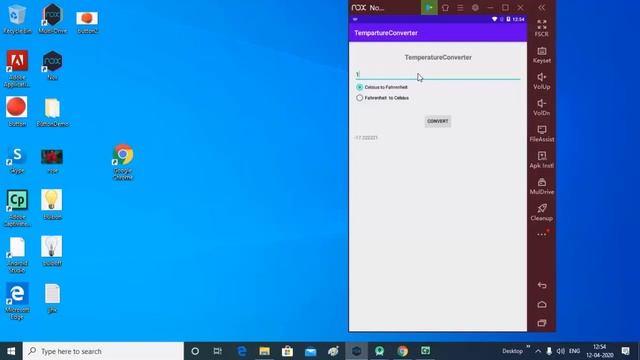Screen dimensions: 640x360
Task: Open Microsoft Store from taskbar
Action: pyautogui.click(x=287, y=351)
